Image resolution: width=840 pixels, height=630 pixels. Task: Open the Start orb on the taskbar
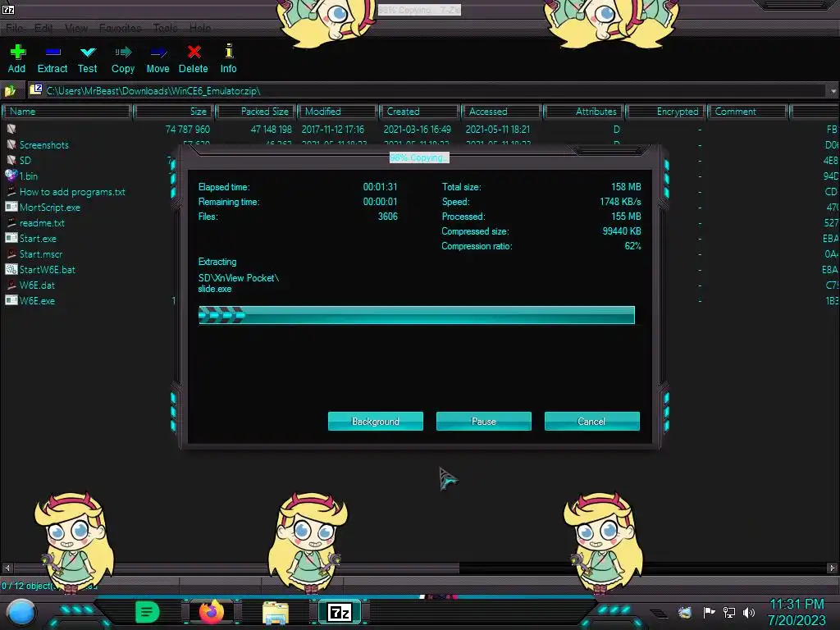(21, 612)
